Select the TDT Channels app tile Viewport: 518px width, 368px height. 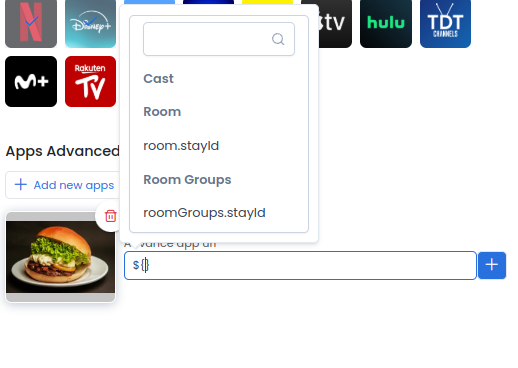[x=445, y=23]
